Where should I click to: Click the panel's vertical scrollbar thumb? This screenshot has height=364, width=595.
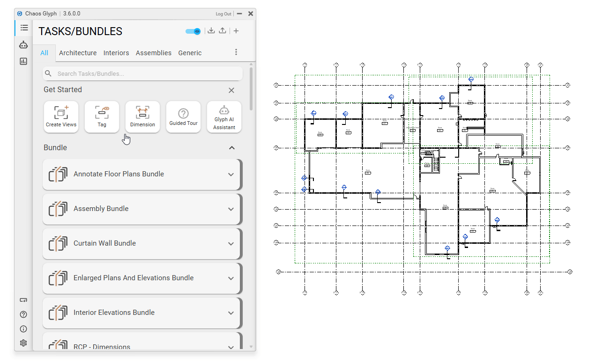pyautogui.click(x=252, y=88)
